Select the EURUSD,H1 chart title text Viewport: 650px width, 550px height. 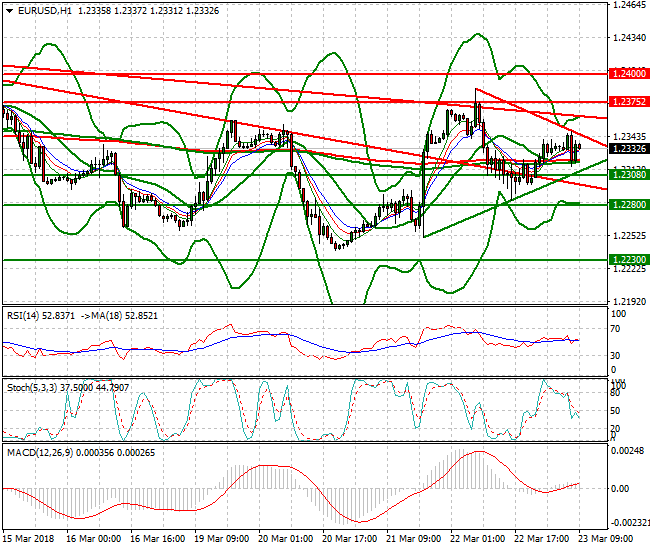pos(45,11)
